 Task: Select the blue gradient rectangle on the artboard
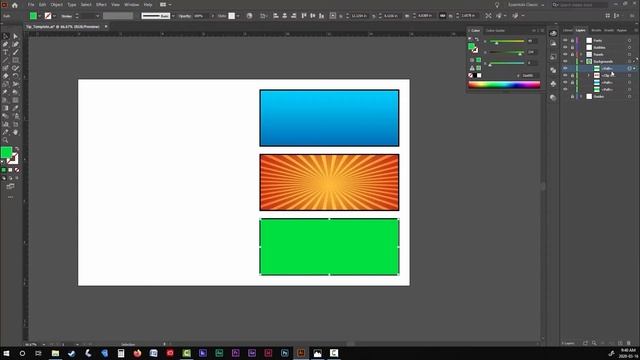click(x=329, y=118)
